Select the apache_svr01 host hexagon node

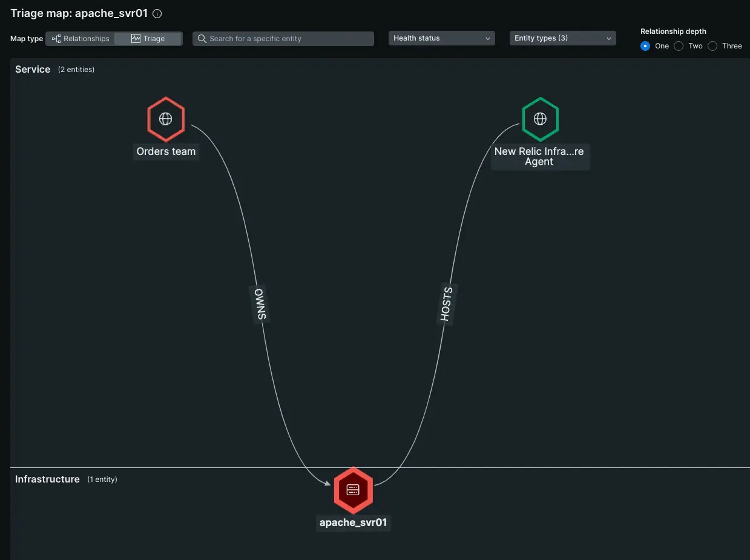point(354,490)
